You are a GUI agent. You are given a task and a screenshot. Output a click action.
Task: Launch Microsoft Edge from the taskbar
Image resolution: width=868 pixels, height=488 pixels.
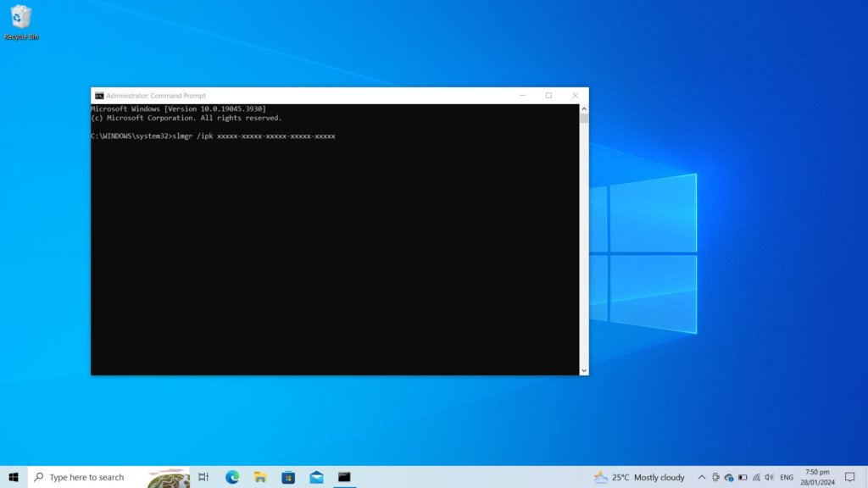click(x=232, y=477)
